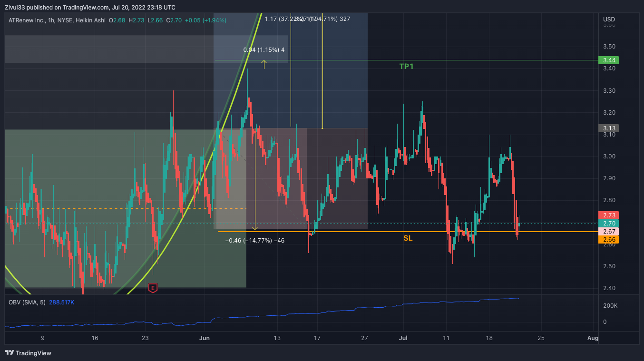Image resolution: width=644 pixels, height=361 pixels.
Task: Click the '25' date label on time axis
Action: 541,338
